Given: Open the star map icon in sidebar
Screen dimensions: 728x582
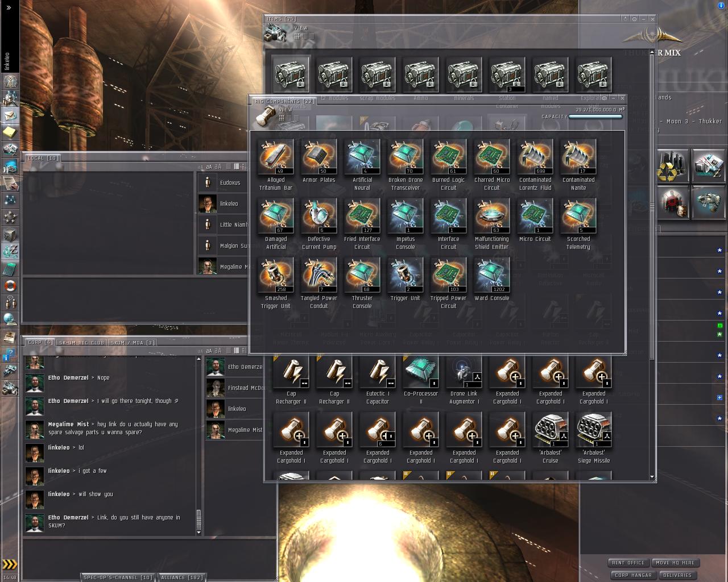Looking at the screenshot, I should point(10,200).
